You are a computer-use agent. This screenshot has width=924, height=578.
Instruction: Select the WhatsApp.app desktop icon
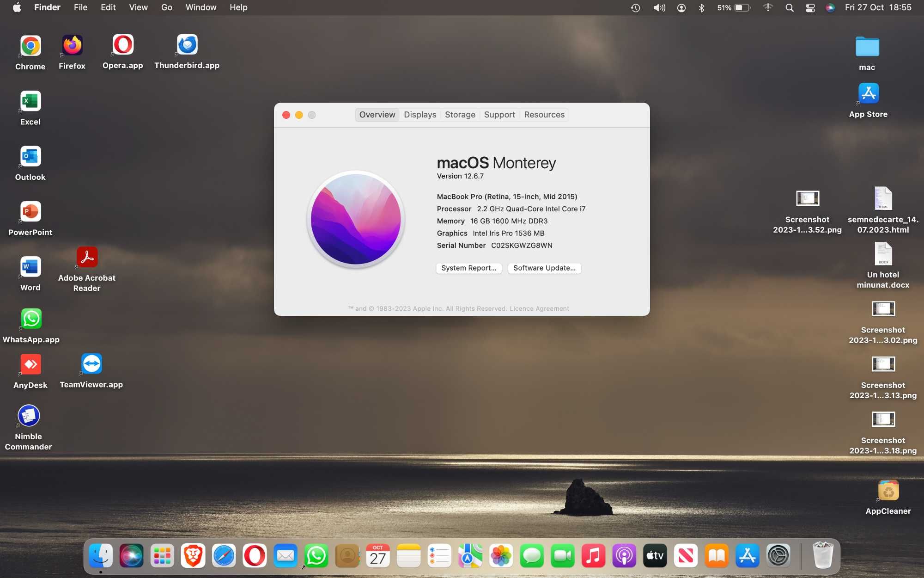[31, 319]
